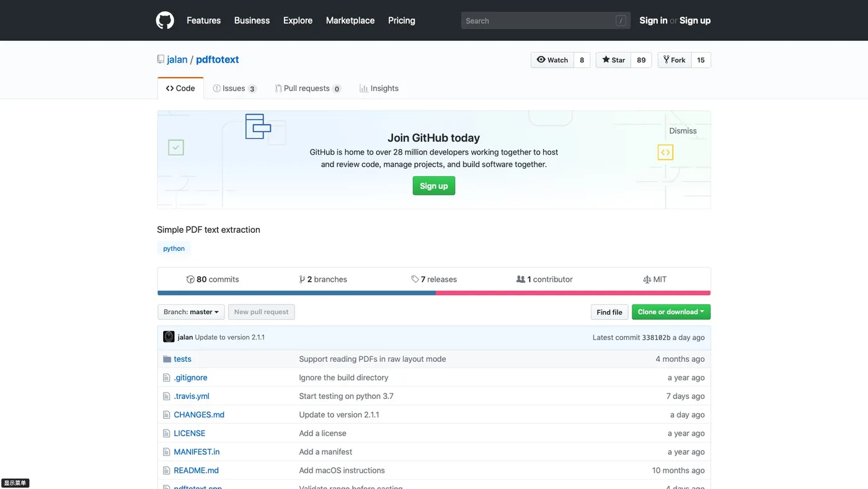Click the pink segment of language bar
The height and width of the screenshot is (489, 868).
pyautogui.click(x=573, y=293)
